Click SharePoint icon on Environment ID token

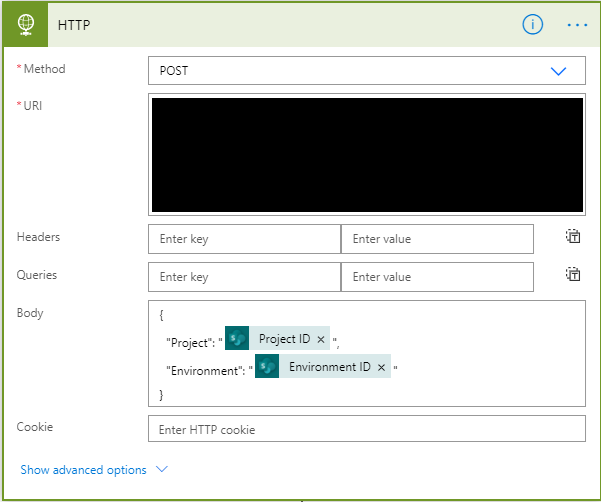click(x=267, y=367)
